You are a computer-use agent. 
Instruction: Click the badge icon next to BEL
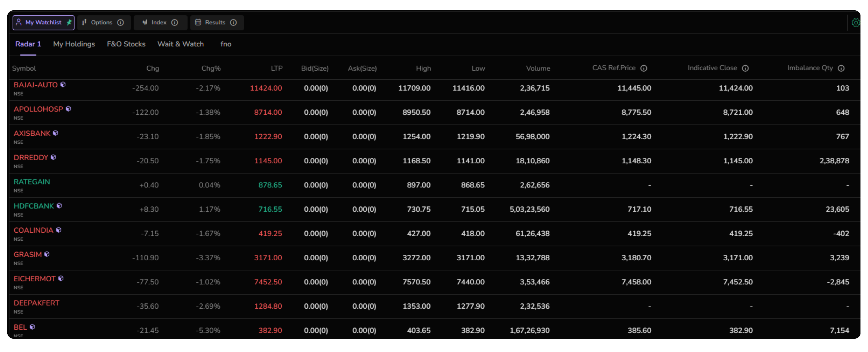[32, 327]
